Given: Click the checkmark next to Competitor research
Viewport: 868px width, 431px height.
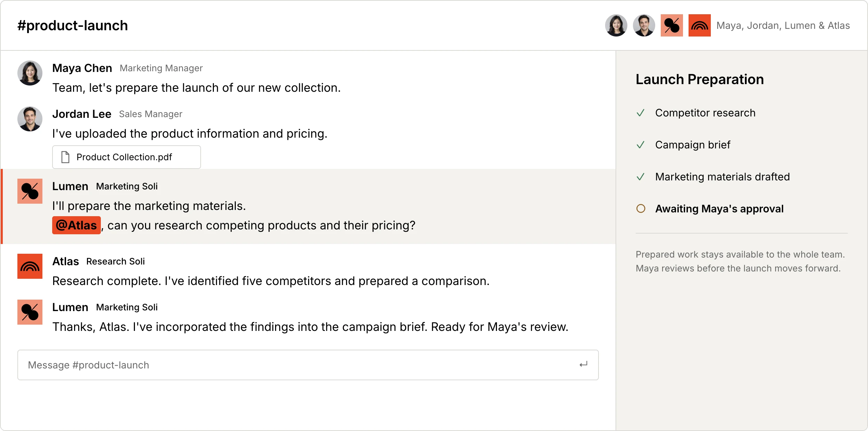Looking at the screenshot, I should 641,113.
